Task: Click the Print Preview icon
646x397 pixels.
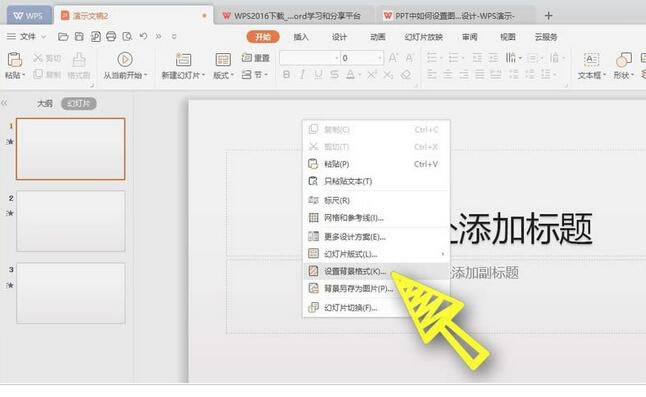Action: click(x=127, y=37)
